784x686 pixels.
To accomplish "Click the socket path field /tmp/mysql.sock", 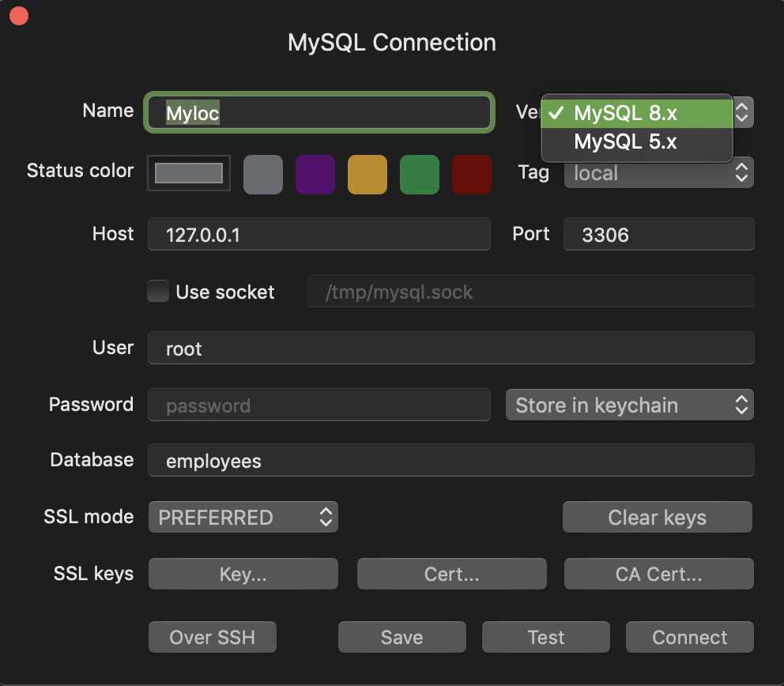I will (530, 291).
